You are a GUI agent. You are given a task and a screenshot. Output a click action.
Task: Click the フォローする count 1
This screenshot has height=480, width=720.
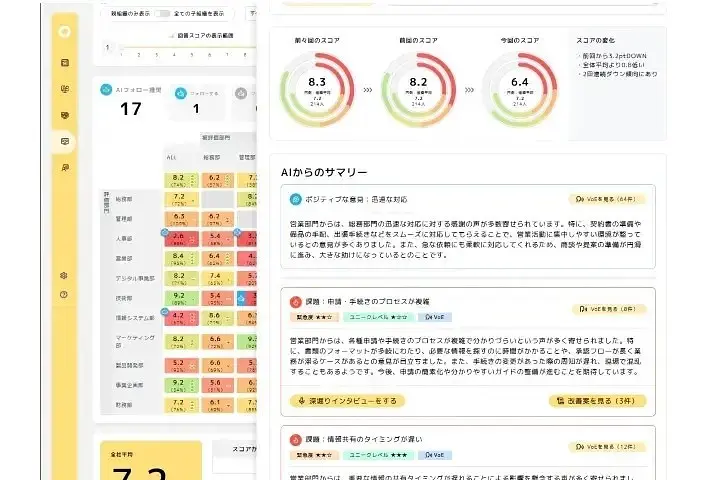coord(196,109)
